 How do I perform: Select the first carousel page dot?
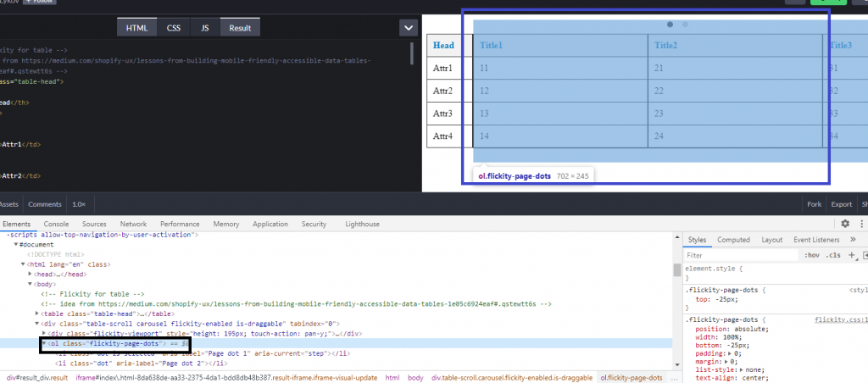670,25
